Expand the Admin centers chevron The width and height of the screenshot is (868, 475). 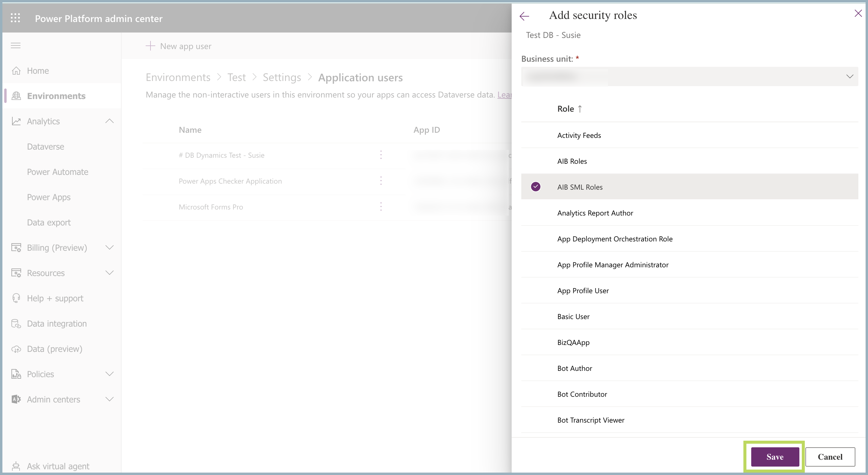[110, 399]
